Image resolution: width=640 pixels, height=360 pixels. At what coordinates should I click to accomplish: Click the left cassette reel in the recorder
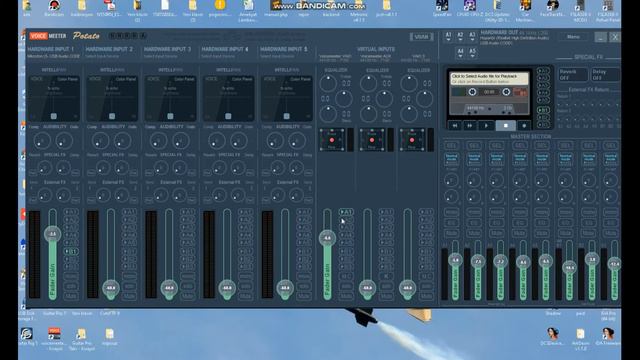point(472,92)
